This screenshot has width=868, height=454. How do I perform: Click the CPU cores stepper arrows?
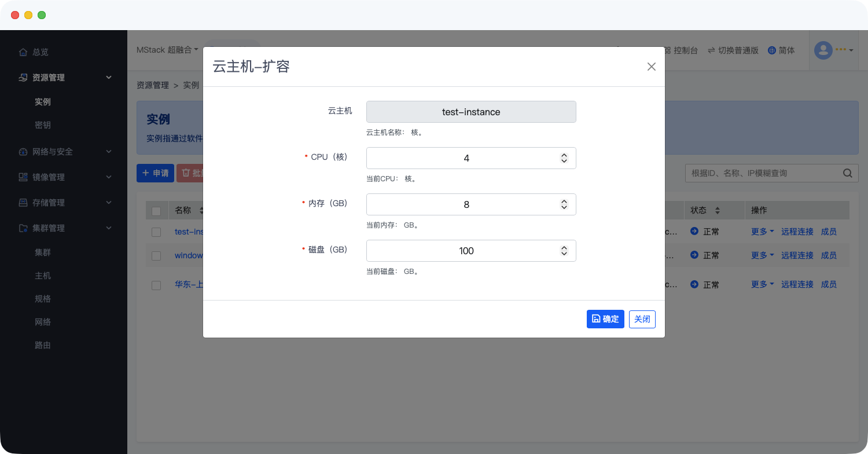pyautogui.click(x=564, y=158)
